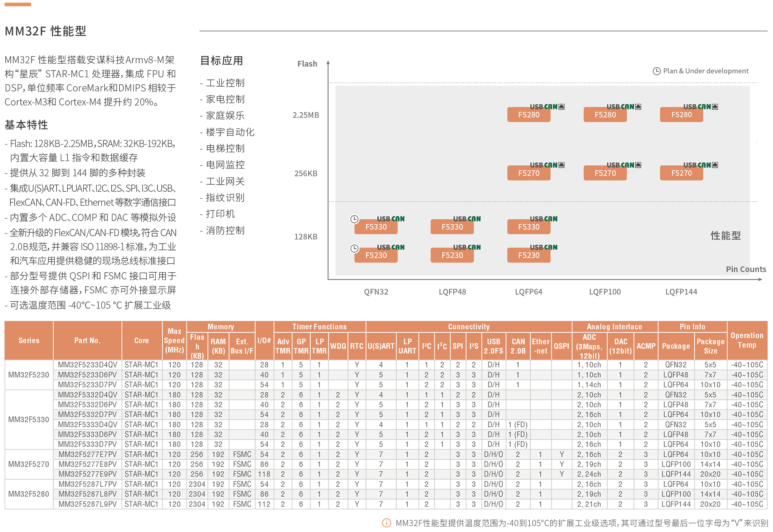
Task: Click part number 'MM32F5277E9PV'
Action: (87, 474)
